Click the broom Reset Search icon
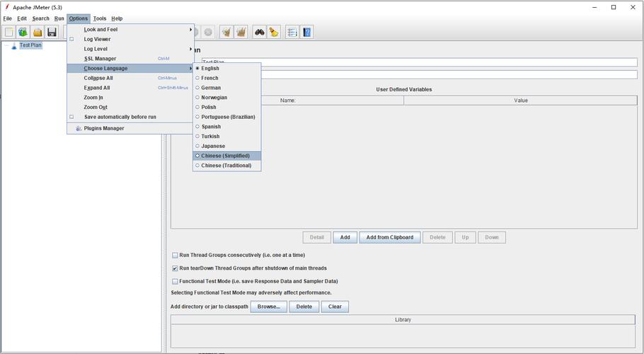The width and height of the screenshot is (644, 354). click(x=274, y=32)
